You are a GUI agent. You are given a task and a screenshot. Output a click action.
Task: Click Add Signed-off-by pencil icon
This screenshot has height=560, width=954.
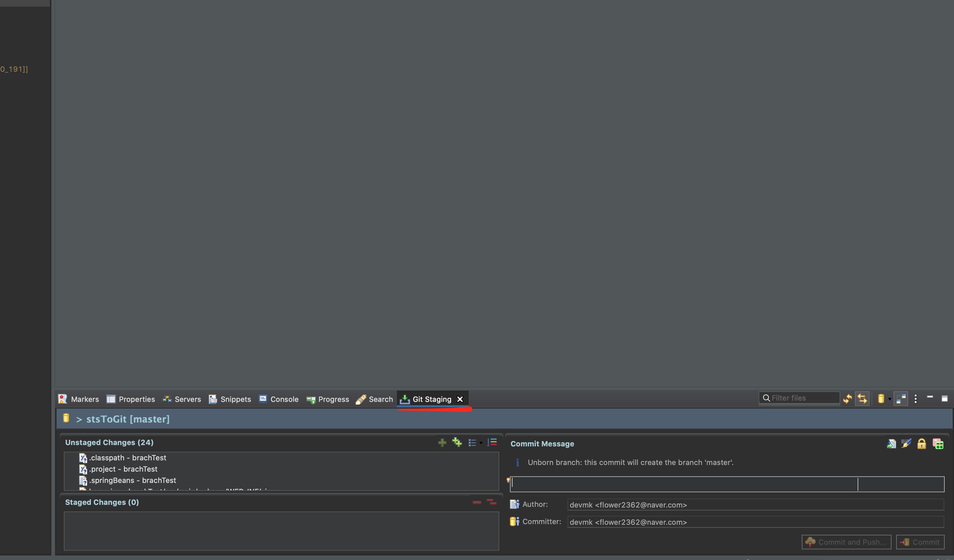click(906, 443)
